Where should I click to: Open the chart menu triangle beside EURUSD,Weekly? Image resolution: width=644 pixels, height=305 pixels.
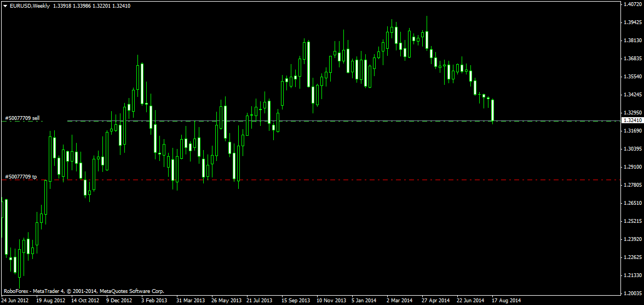[x=4, y=6]
